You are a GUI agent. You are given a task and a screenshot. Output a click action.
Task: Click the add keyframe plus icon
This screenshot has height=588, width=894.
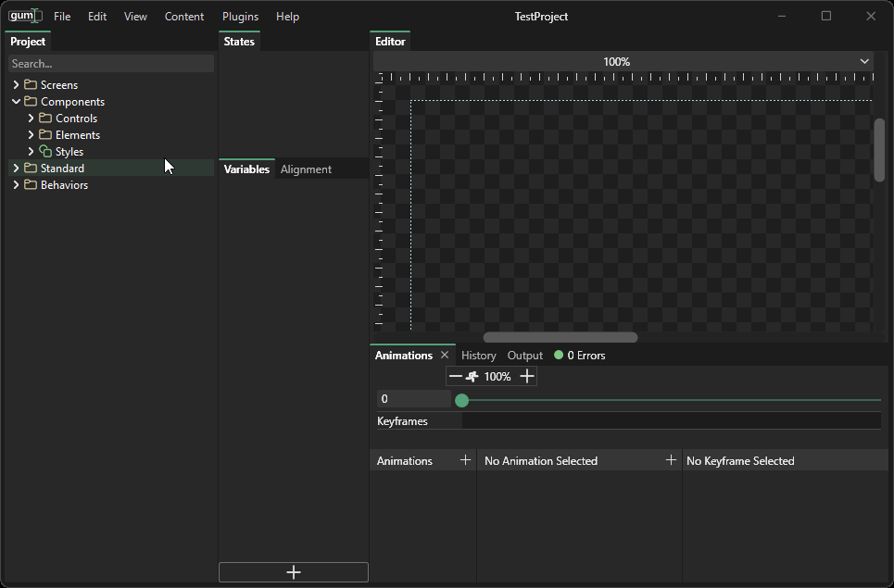click(671, 460)
